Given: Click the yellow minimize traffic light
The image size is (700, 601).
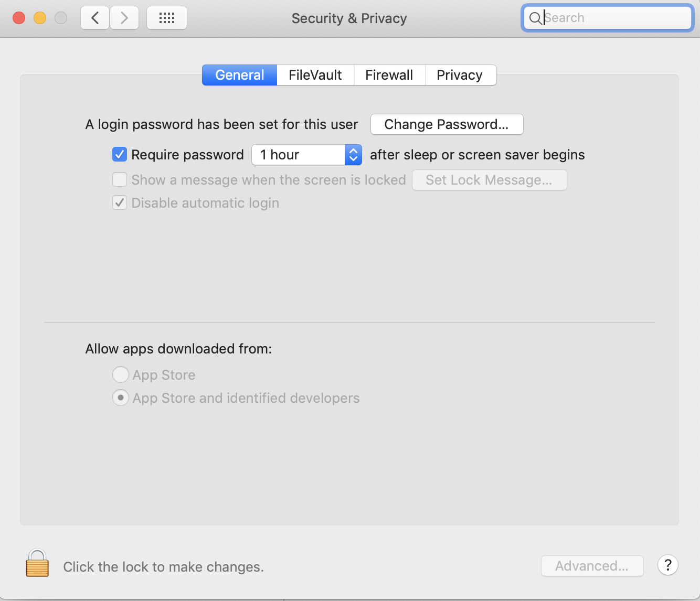Looking at the screenshot, I should click(x=39, y=17).
